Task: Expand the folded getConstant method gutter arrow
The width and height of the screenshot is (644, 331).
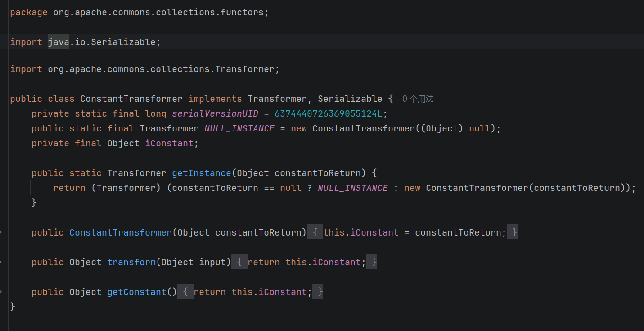Action: click(x=1, y=292)
